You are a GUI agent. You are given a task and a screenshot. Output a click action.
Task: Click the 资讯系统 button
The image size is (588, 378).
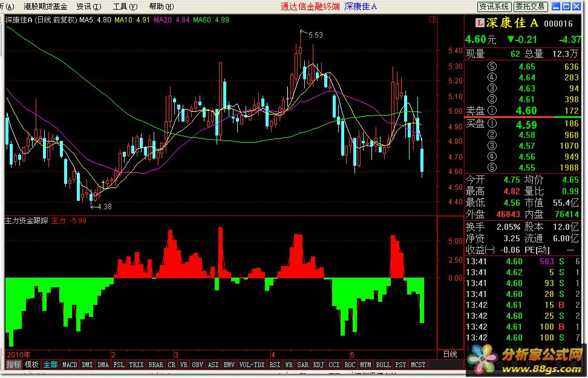click(x=494, y=7)
